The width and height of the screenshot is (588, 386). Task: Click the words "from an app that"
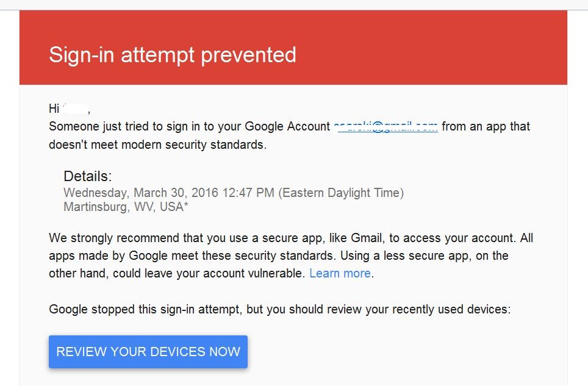tap(486, 127)
